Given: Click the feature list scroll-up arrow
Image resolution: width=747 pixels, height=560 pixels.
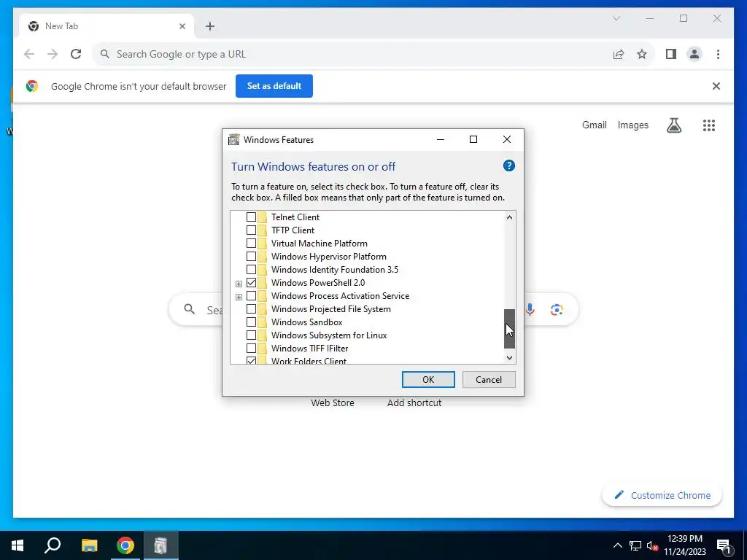Looking at the screenshot, I should click(509, 217).
